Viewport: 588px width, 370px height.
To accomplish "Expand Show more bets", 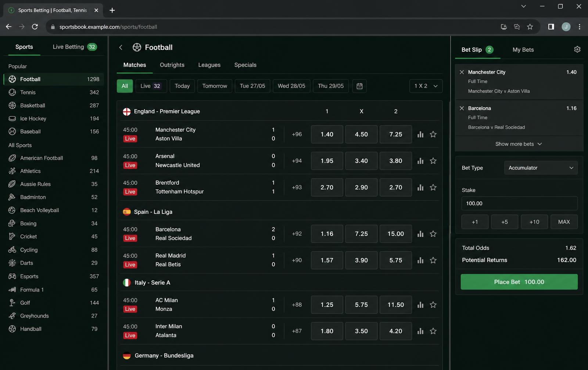I will coord(519,144).
